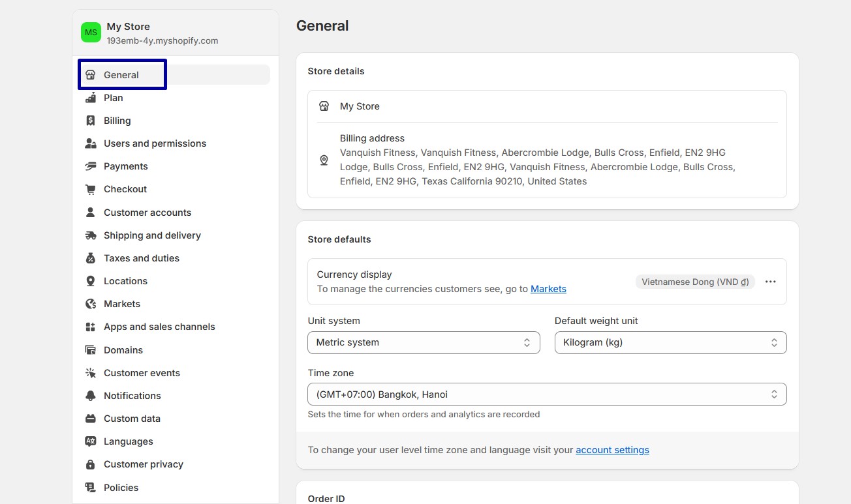
Task: Click the General storefront icon in sidebar
Action: (x=91, y=75)
